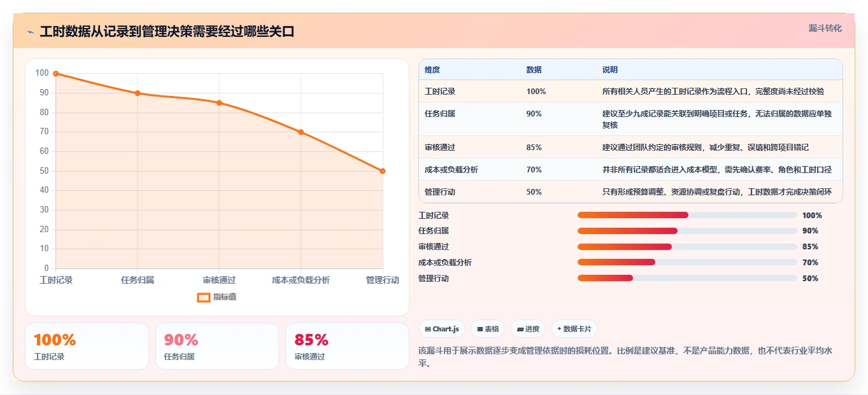This screenshot has width=868, height=395.
Task: Click the 100% value beside the progress bar
Action: tap(812, 215)
